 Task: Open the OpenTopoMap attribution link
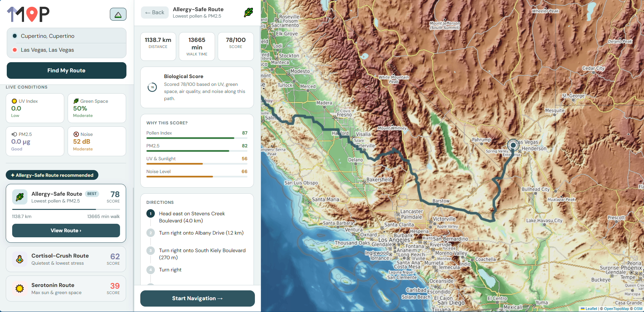[616, 309]
